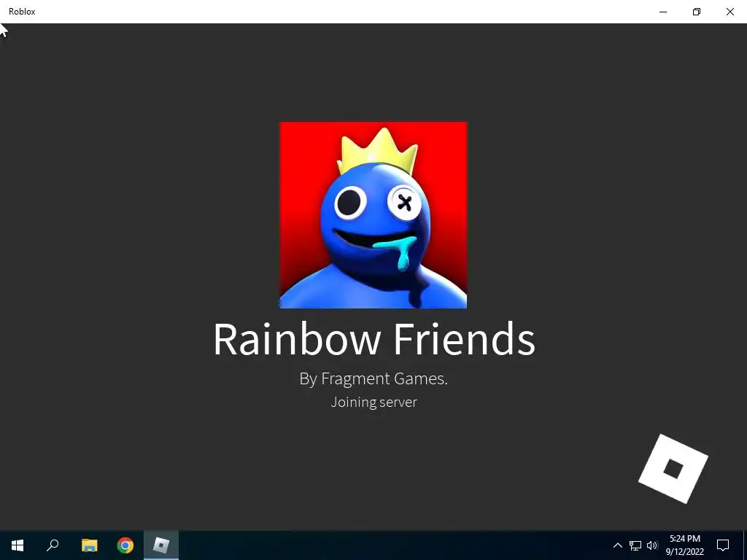Open the network status tray icon
The height and width of the screenshot is (560, 747).
(635, 545)
